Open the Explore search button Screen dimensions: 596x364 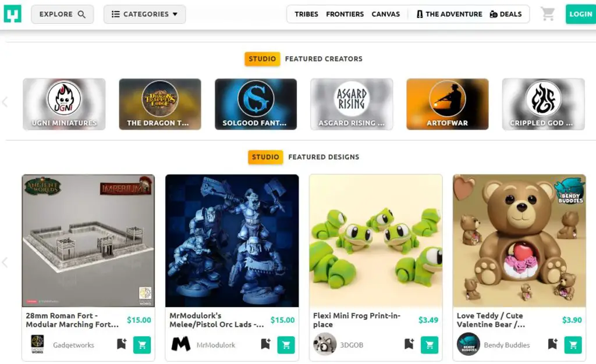click(x=62, y=14)
